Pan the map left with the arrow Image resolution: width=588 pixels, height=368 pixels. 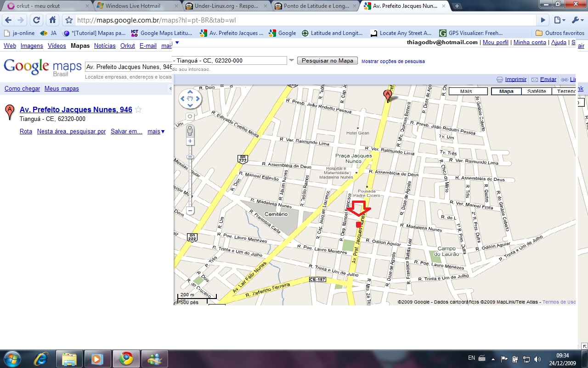click(x=183, y=98)
